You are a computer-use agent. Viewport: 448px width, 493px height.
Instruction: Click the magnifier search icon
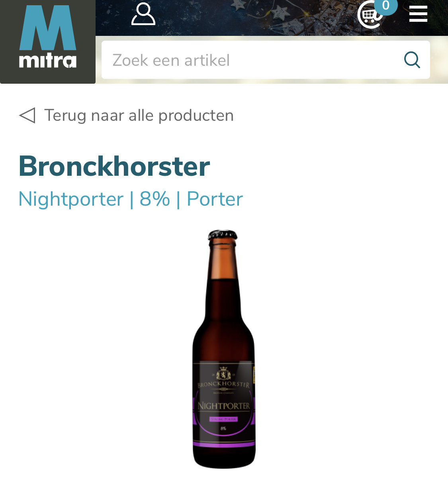click(x=412, y=60)
